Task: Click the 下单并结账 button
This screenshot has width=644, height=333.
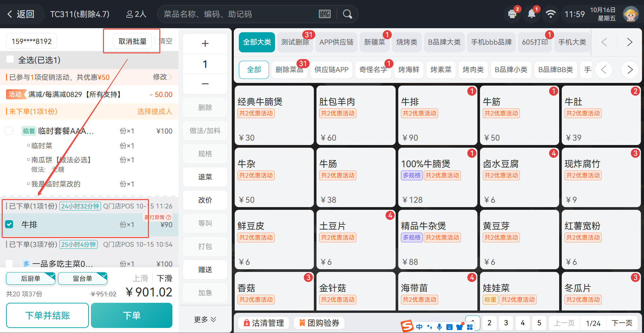Action: (x=47, y=315)
